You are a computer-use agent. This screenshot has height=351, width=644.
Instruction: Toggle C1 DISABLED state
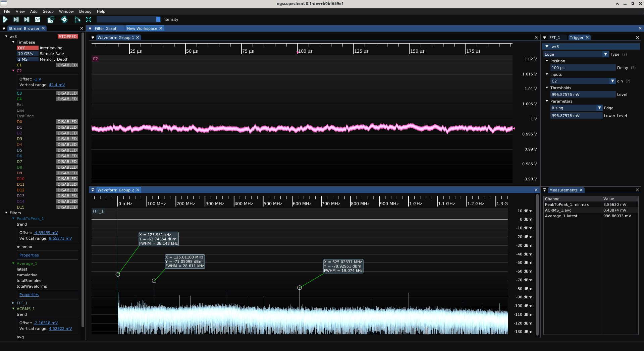pos(67,65)
